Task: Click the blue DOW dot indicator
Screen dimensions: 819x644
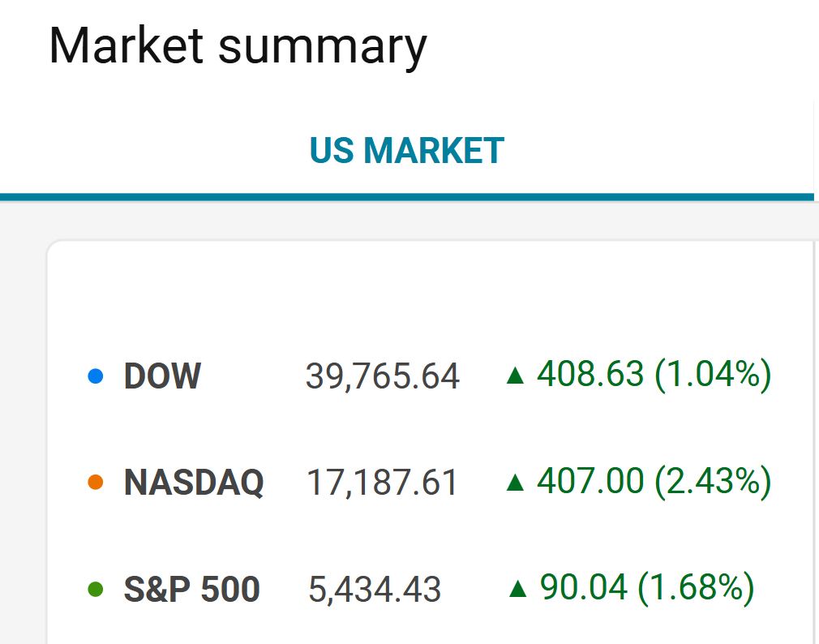Action: [x=96, y=376]
